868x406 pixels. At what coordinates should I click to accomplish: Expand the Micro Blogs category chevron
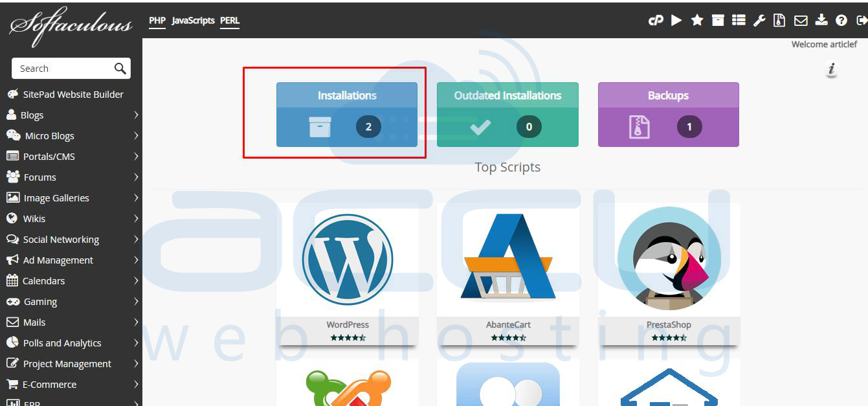pyautogui.click(x=136, y=136)
